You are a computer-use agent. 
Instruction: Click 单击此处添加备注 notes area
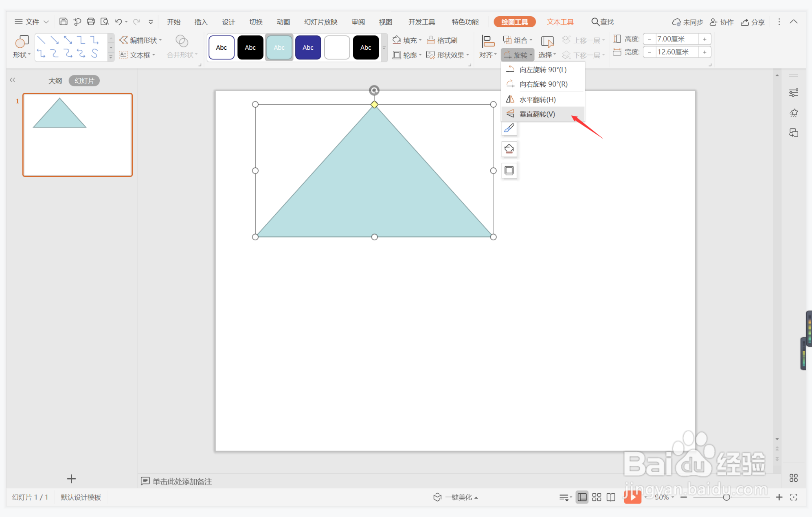coord(182,481)
